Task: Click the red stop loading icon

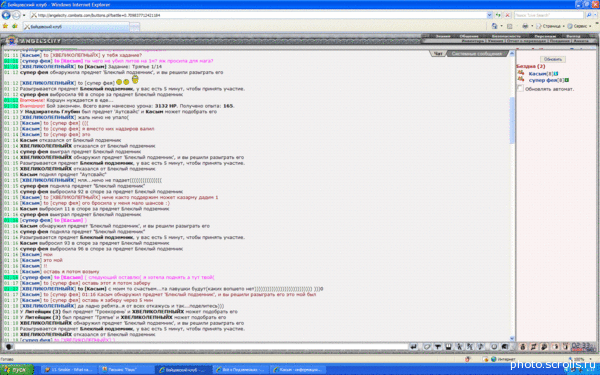Action: [x=507, y=15]
